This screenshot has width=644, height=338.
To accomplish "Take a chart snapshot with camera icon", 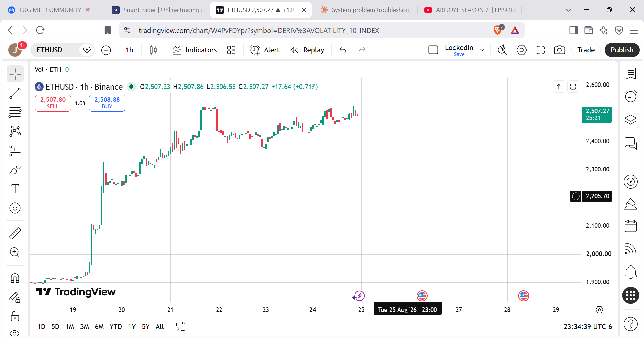I will (x=559, y=50).
